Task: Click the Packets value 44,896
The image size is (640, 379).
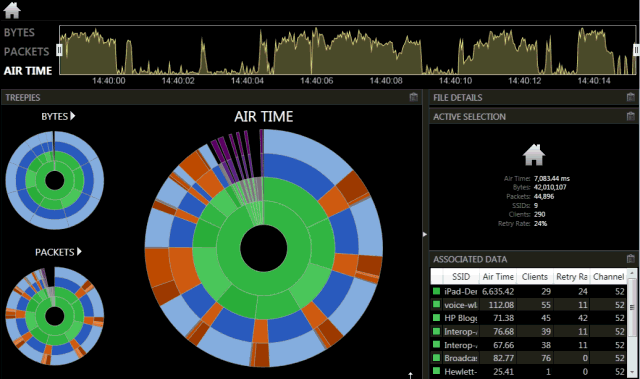Action: 544,196
